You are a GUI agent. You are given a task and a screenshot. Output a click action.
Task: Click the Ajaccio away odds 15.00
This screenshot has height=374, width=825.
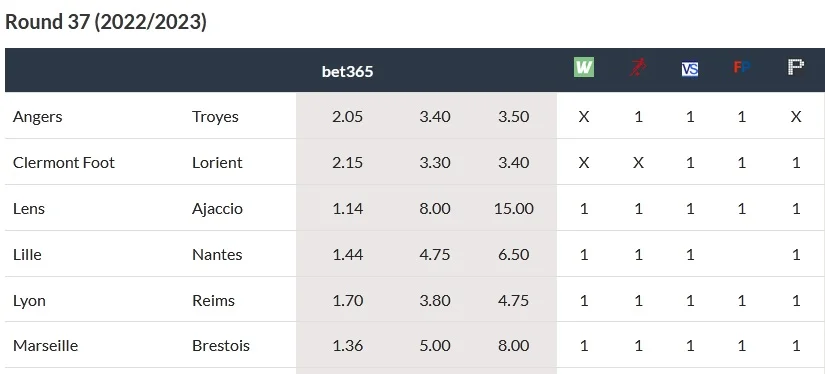(x=514, y=209)
